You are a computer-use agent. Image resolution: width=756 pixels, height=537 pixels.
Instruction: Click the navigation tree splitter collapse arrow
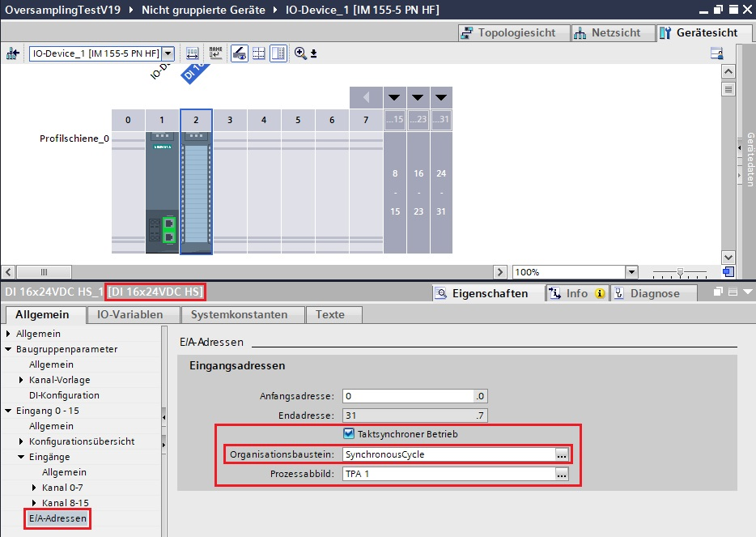pyautogui.click(x=164, y=417)
